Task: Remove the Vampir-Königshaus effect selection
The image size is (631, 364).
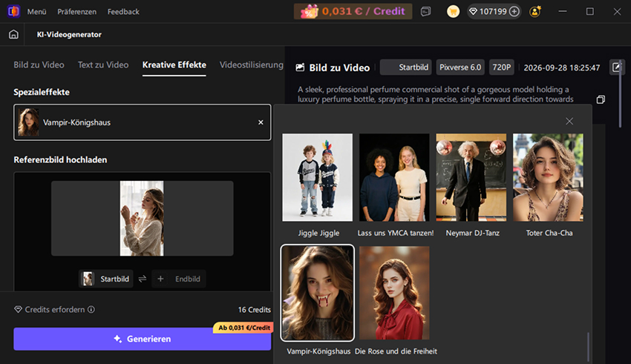Action: 261,122
